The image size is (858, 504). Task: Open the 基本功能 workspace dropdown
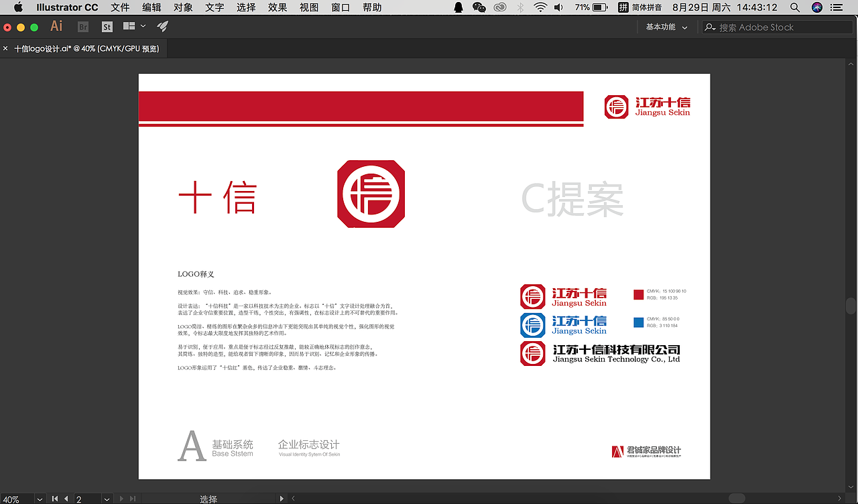coord(666,27)
